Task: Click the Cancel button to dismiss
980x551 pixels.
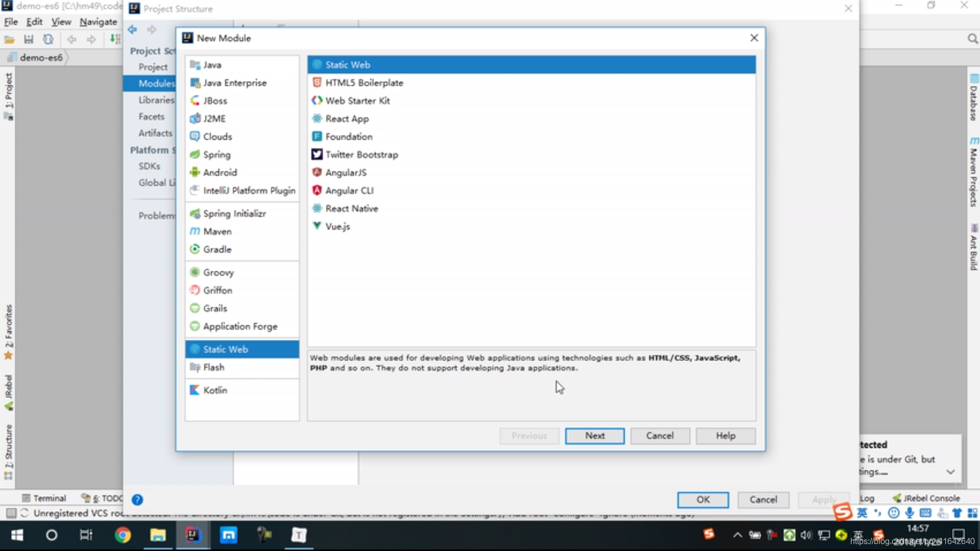Action: tap(659, 435)
